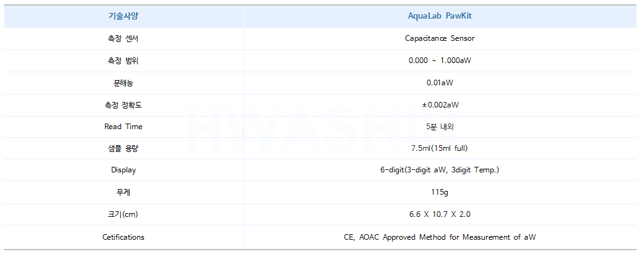Select the '5분 내외' value

click(440, 127)
